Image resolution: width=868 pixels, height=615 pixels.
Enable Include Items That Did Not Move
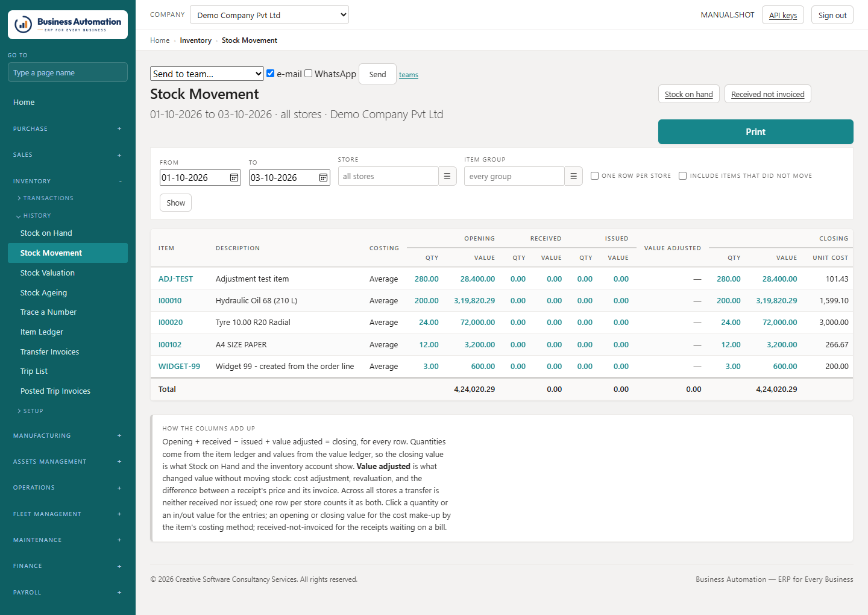683,176
